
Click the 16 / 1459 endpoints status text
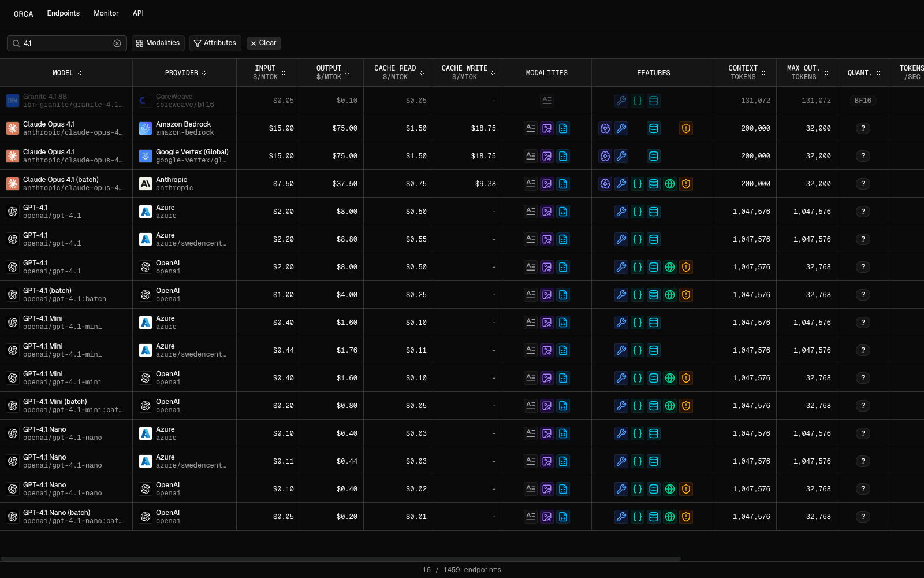[x=462, y=570]
